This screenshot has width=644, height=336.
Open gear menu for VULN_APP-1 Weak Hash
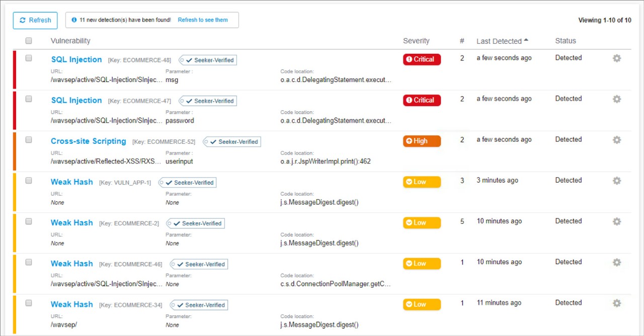(617, 181)
